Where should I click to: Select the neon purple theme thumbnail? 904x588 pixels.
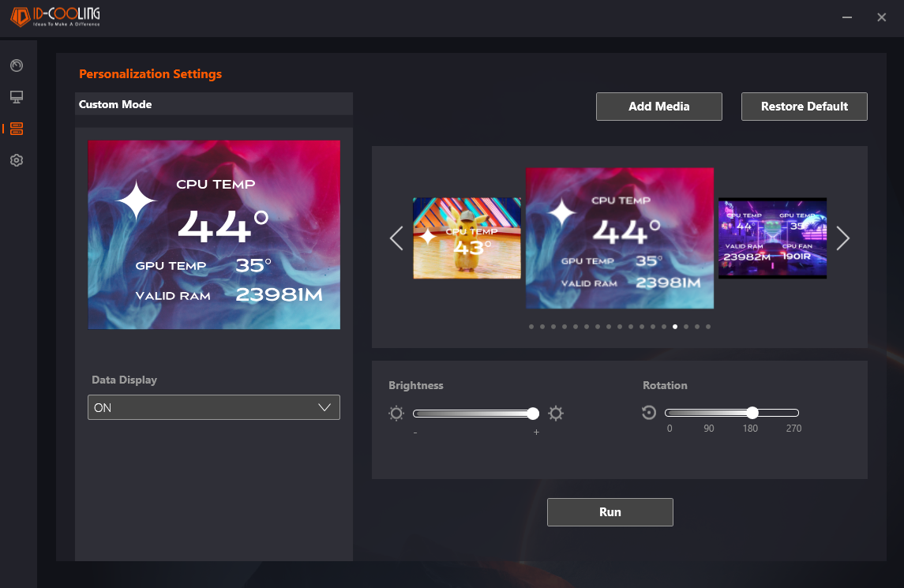click(772, 238)
